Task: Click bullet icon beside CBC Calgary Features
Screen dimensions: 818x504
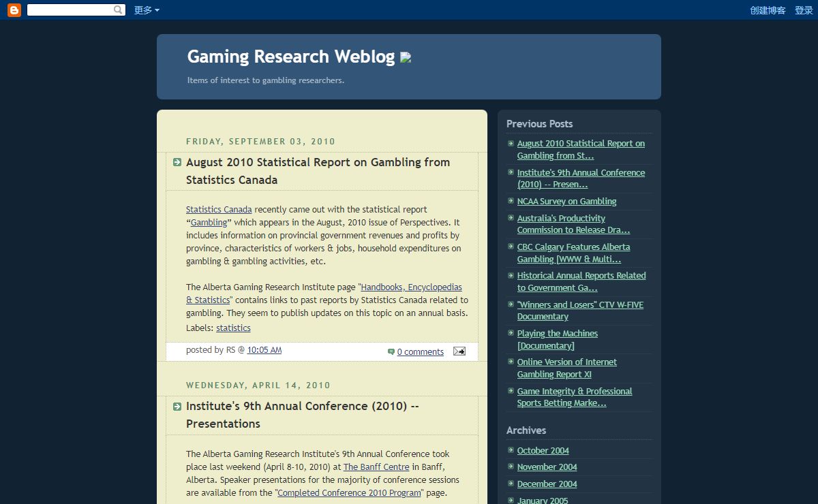Action: (x=511, y=247)
